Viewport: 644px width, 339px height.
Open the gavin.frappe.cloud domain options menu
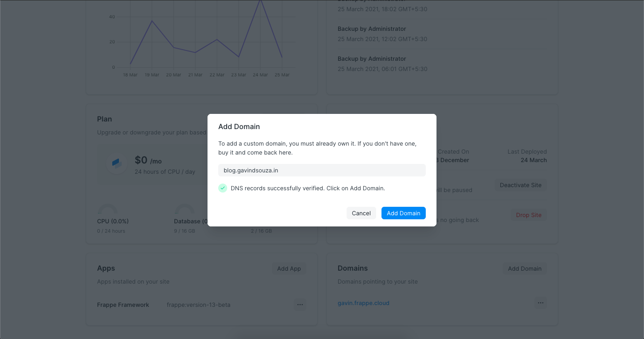tap(540, 303)
